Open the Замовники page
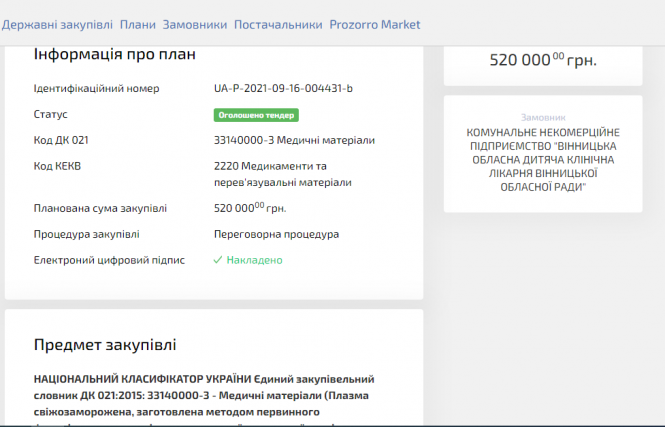The height and width of the screenshot is (427, 665). coord(195,25)
